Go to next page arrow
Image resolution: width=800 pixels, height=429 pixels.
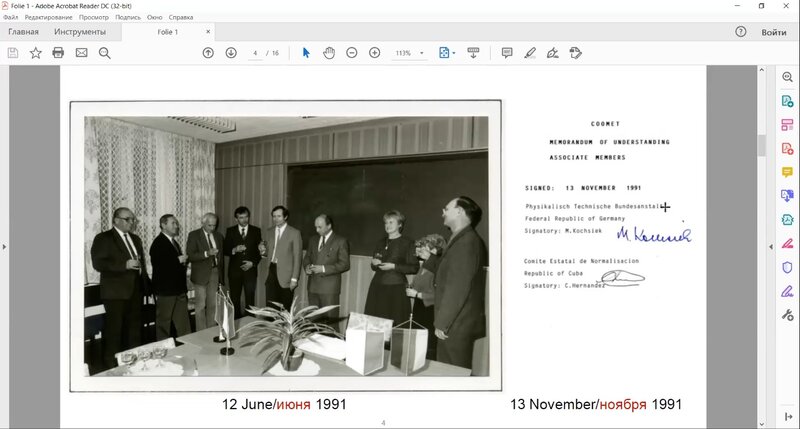point(231,53)
